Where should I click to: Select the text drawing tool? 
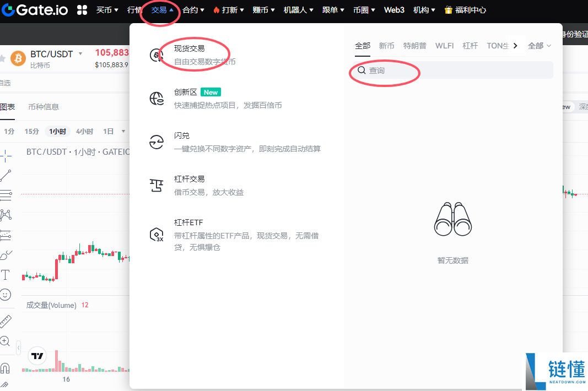pos(6,274)
